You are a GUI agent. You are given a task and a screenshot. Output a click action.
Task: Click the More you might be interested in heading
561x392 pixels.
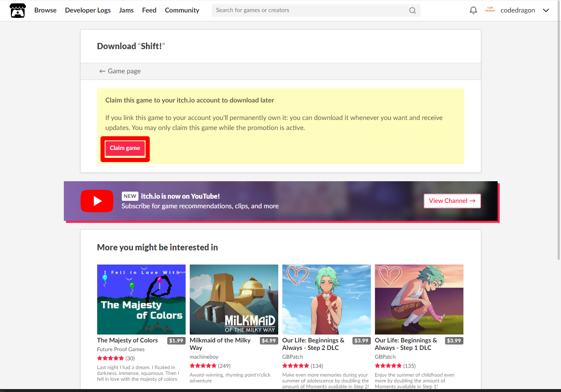[157, 247]
